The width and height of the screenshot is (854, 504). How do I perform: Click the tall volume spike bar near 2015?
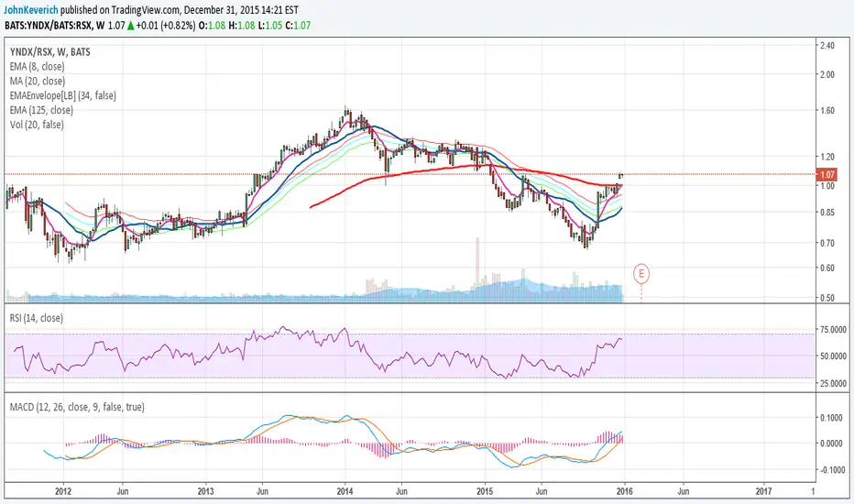477,269
